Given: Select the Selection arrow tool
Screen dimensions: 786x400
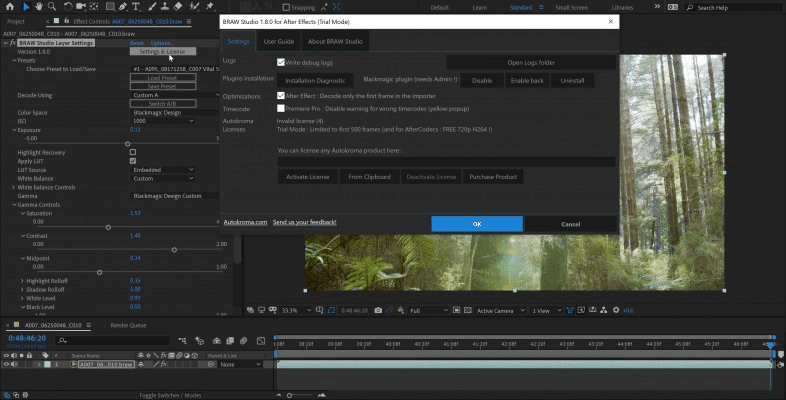Looking at the screenshot, I should pyautogui.click(x=26, y=7).
